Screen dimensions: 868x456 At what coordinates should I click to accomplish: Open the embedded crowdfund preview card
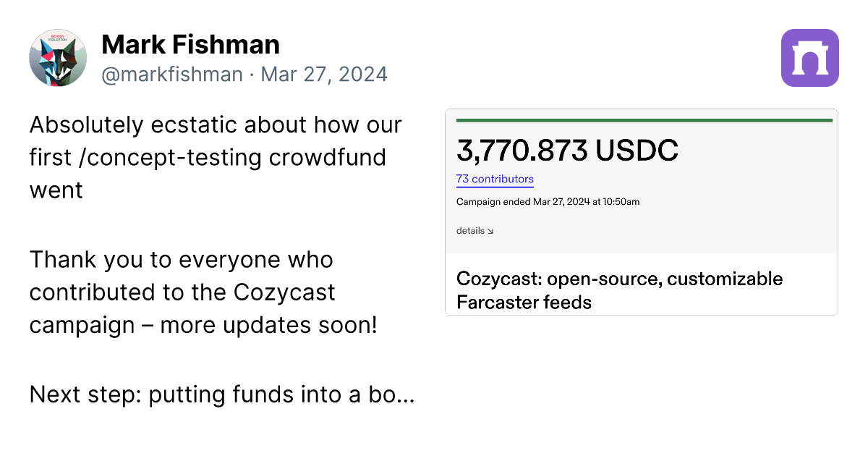point(642,212)
